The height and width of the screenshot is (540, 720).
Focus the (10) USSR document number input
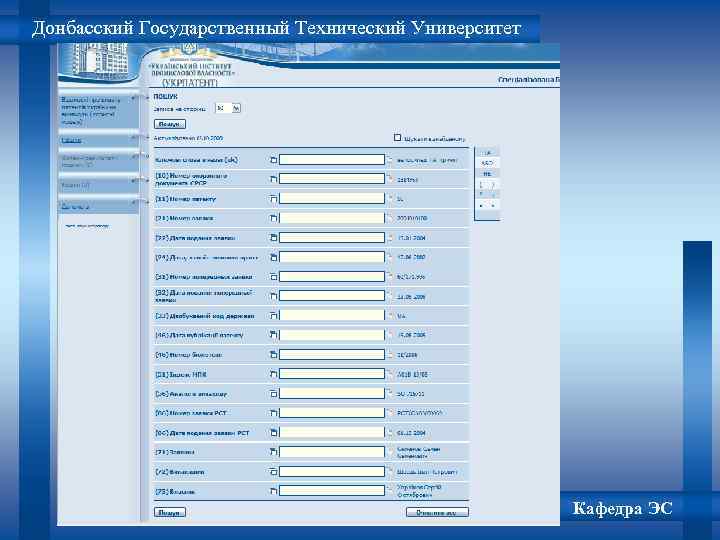click(332, 179)
